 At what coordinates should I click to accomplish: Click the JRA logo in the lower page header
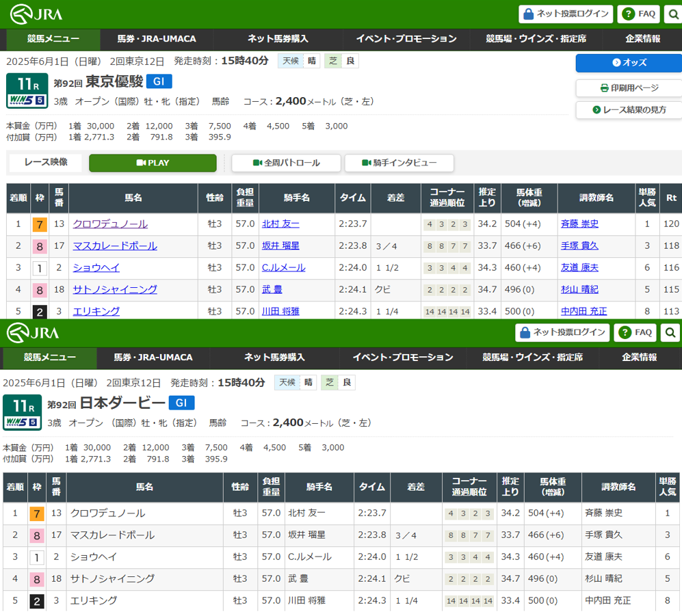(x=33, y=333)
